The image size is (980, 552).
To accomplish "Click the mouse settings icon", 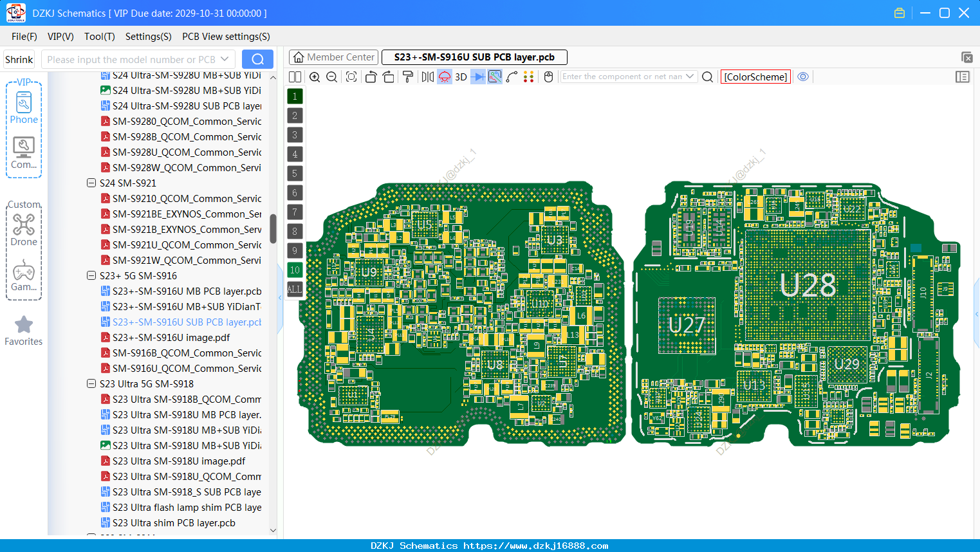I will click(548, 77).
